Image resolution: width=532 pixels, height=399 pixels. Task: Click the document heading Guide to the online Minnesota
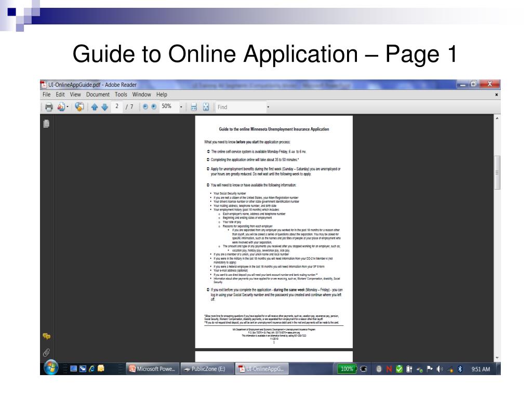[274, 129]
